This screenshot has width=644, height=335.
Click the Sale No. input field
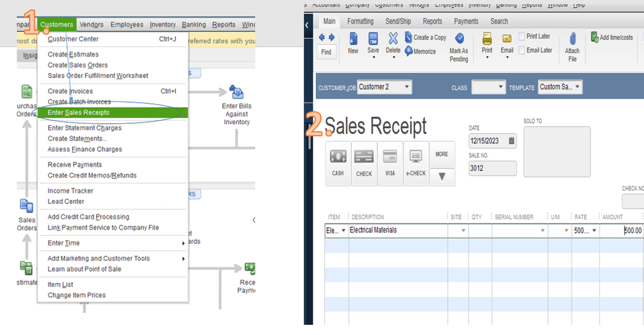(x=493, y=168)
